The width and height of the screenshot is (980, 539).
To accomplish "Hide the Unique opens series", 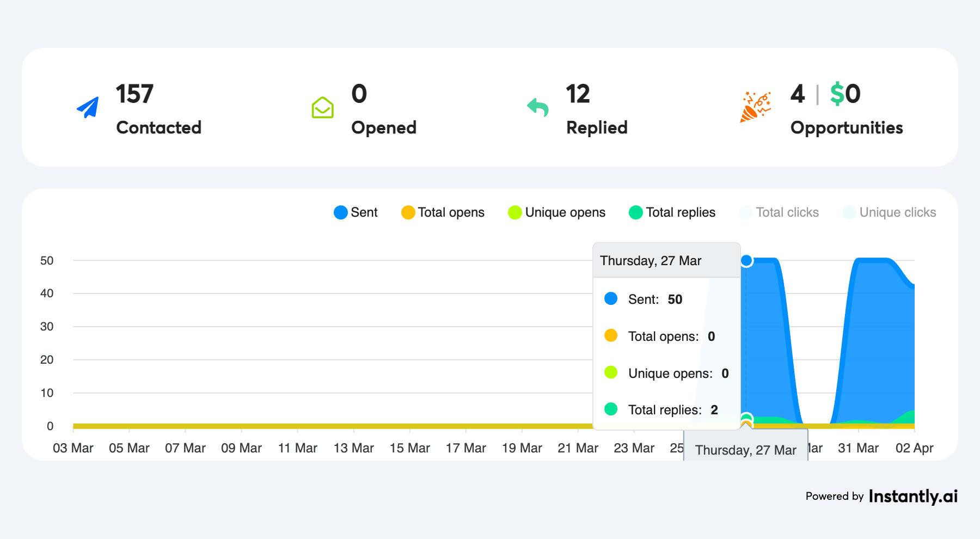I will 556,212.
